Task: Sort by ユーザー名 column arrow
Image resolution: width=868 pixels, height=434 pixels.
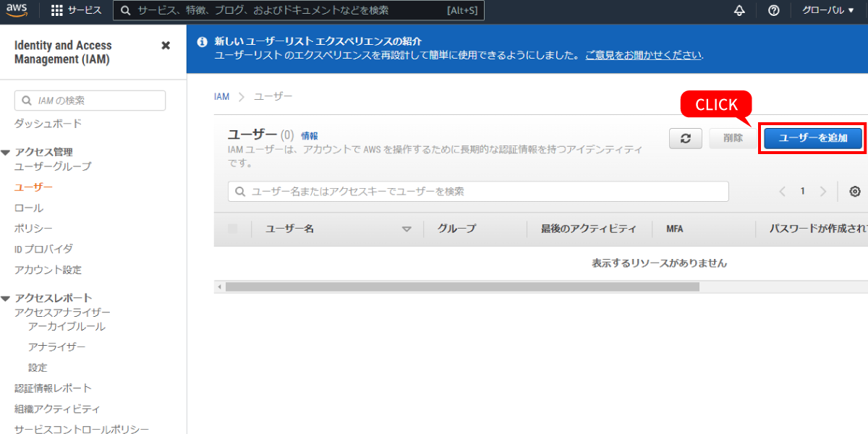Action: pyautogui.click(x=407, y=229)
